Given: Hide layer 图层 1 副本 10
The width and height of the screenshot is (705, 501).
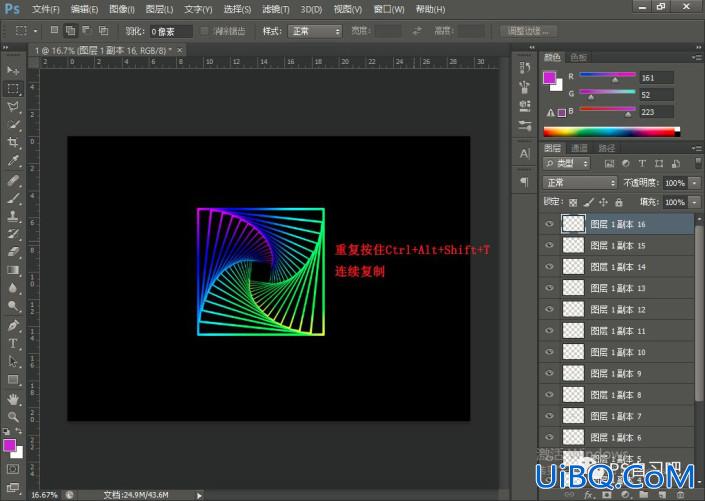Looking at the screenshot, I should pos(549,352).
